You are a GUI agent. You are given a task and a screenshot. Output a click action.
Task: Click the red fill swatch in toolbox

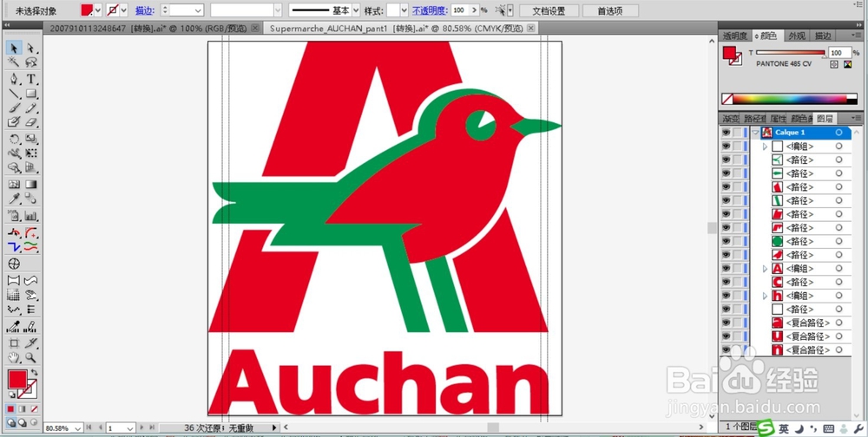click(17, 380)
